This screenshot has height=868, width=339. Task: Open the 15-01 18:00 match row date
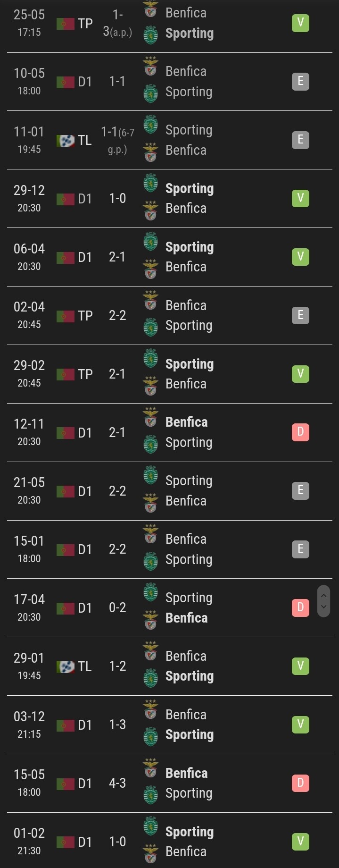click(x=29, y=549)
